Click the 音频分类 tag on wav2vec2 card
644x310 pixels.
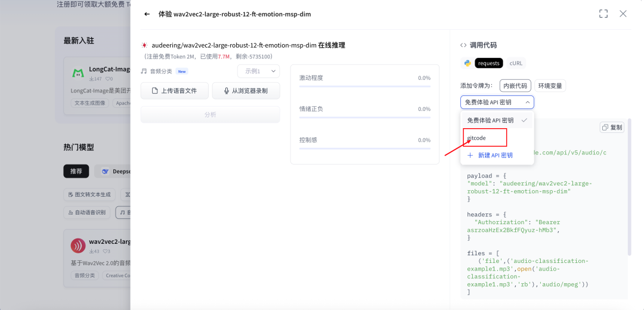tap(85, 275)
